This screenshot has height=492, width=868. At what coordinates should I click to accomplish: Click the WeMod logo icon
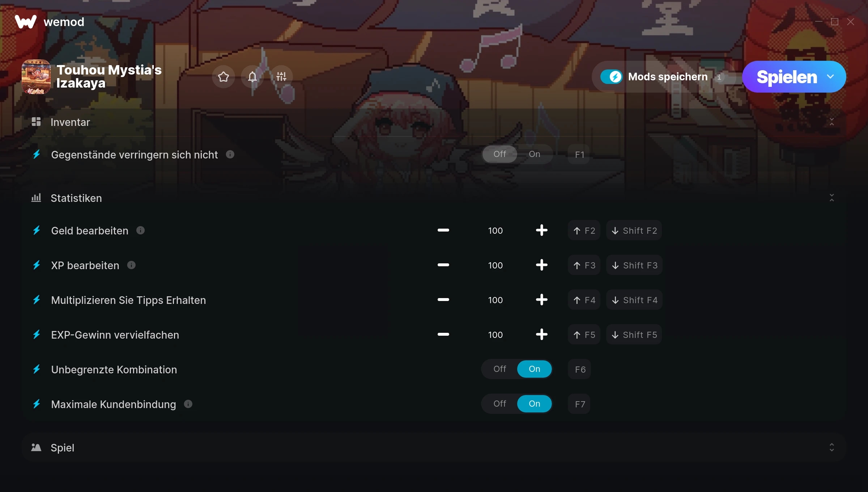[x=26, y=22]
